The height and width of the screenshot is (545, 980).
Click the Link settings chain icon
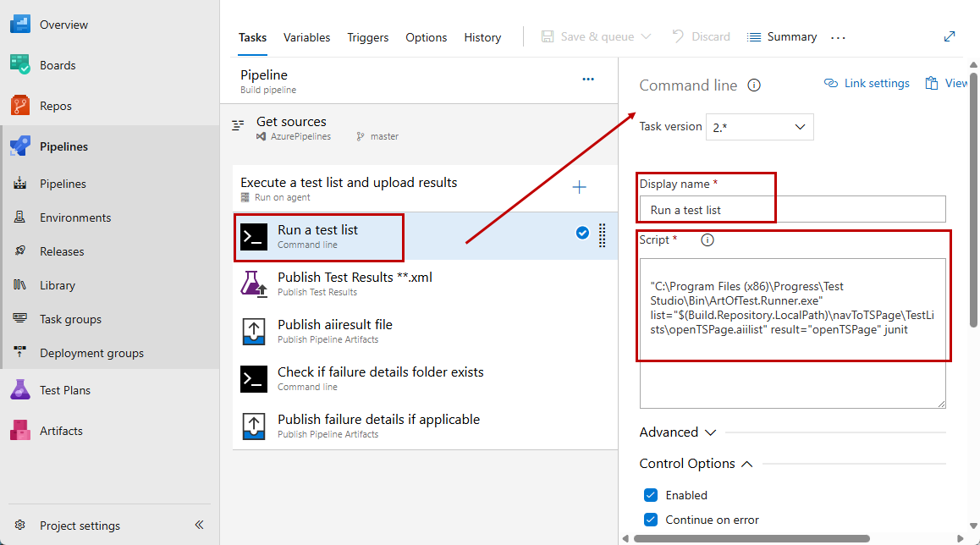tap(830, 83)
